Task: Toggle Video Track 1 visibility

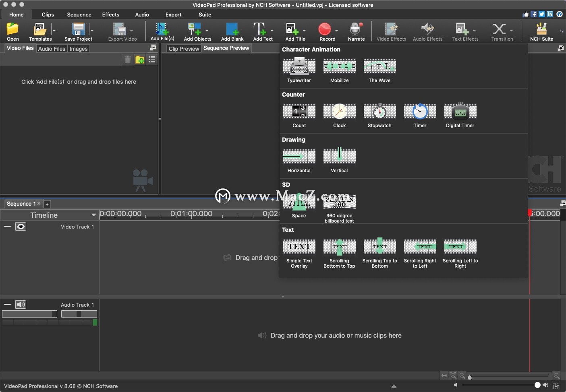Action: point(21,226)
